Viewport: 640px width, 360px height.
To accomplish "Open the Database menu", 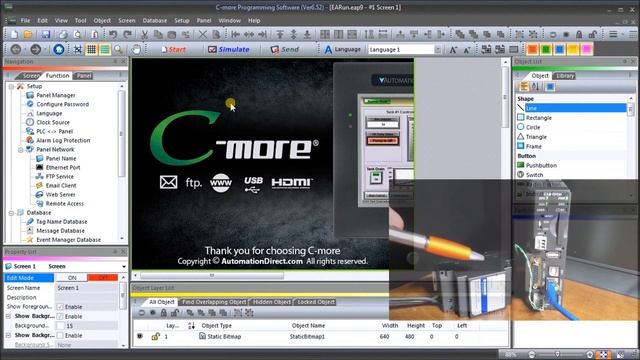I will 154,20.
